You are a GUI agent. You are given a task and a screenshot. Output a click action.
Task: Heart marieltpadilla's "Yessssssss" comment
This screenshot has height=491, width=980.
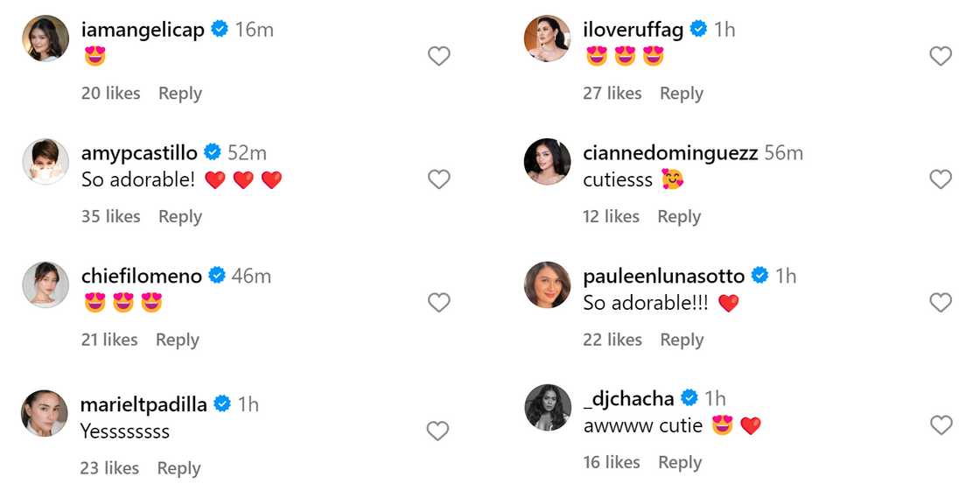437,431
